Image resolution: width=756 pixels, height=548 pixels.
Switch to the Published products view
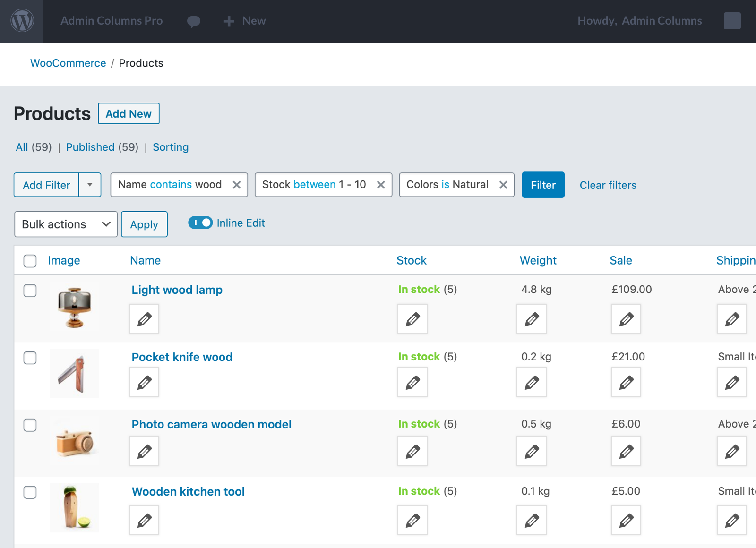pos(91,147)
